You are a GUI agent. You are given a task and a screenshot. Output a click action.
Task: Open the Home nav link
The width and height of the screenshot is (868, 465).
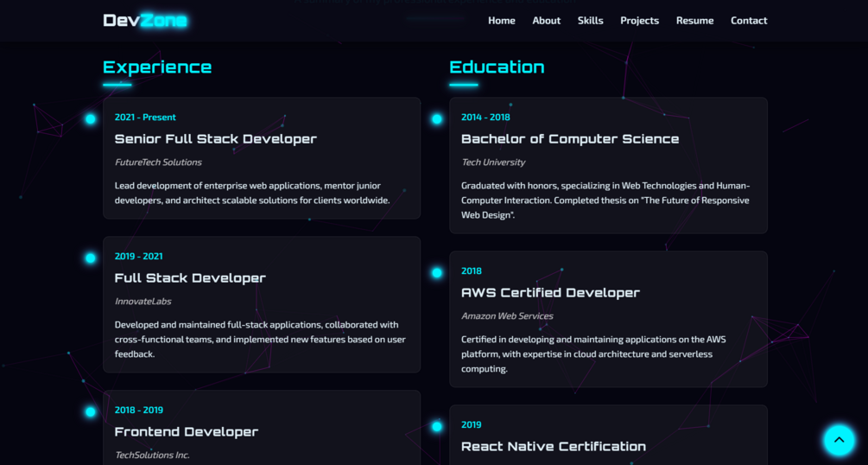coord(501,21)
